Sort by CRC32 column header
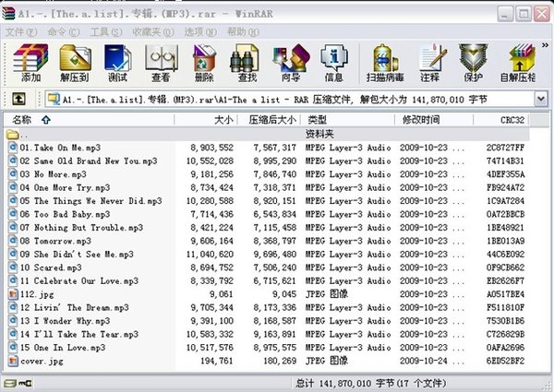Screen dimensions: 554x392 pyautogui.click(x=501, y=120)
